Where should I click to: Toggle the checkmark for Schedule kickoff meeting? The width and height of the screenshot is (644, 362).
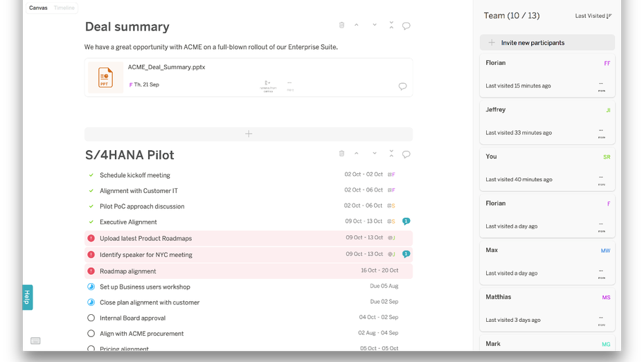coord(91,175)
